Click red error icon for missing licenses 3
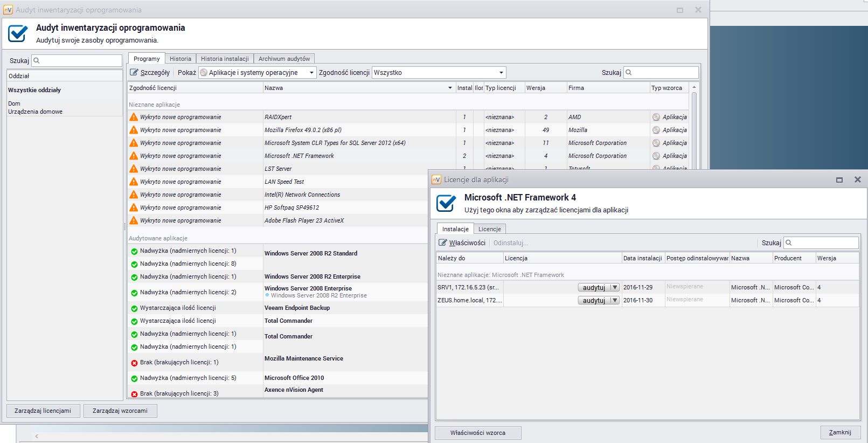The height and width of the screenshot is (443, 868). (x=134, y=394)
